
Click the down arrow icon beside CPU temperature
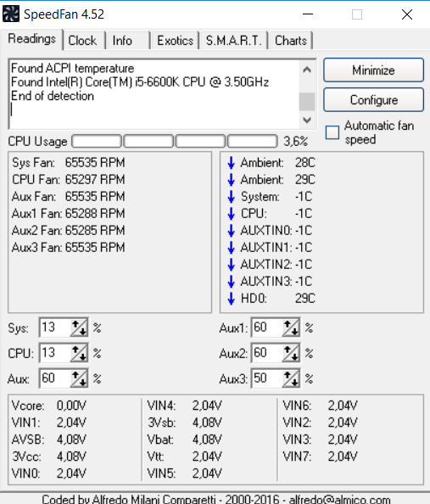coord(231,214)
